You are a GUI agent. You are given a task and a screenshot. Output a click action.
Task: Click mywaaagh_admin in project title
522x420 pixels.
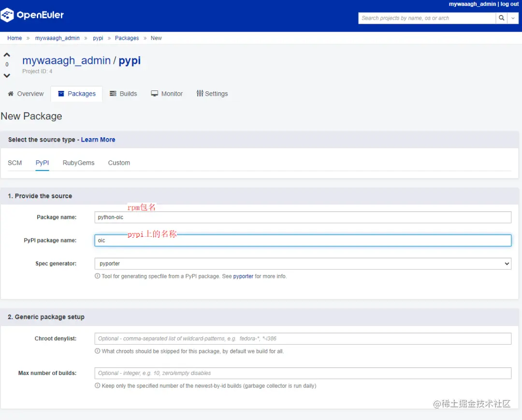66,60
